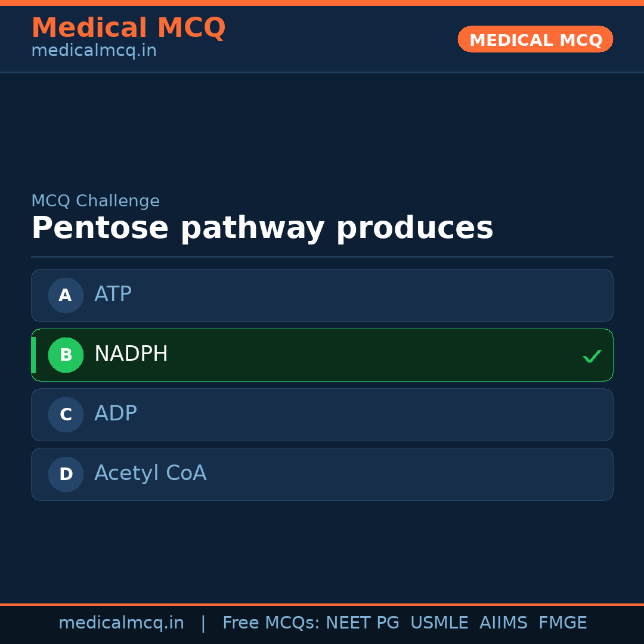Click AIIMS in the footer
This screenshot has width=644, height=644.
click(503, 623)
